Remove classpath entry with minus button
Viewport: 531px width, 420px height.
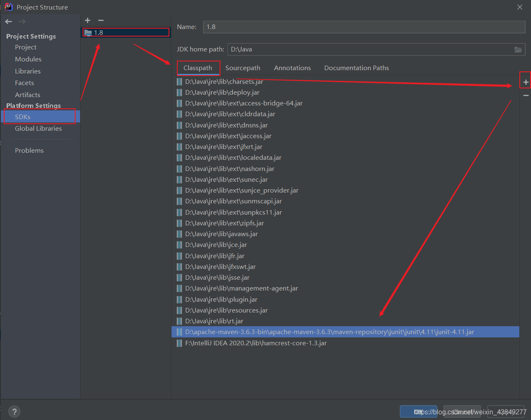click(526, 95)
